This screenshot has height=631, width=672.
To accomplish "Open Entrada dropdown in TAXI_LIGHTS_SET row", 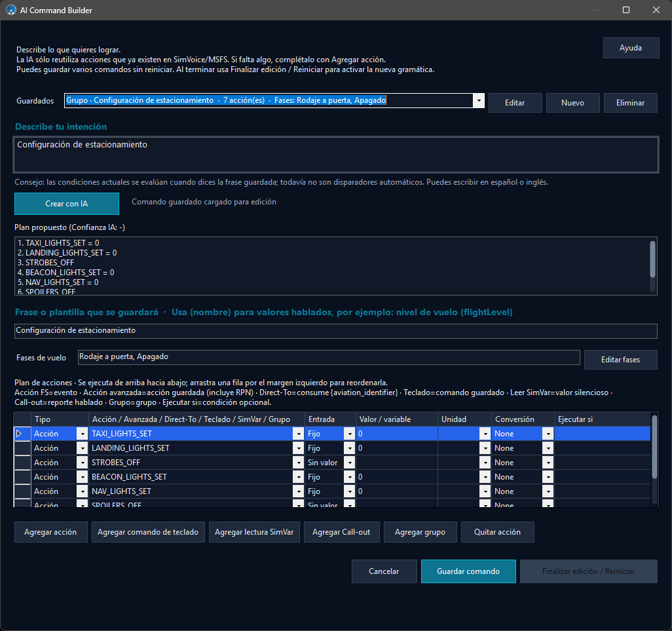I will click(350, 434).
